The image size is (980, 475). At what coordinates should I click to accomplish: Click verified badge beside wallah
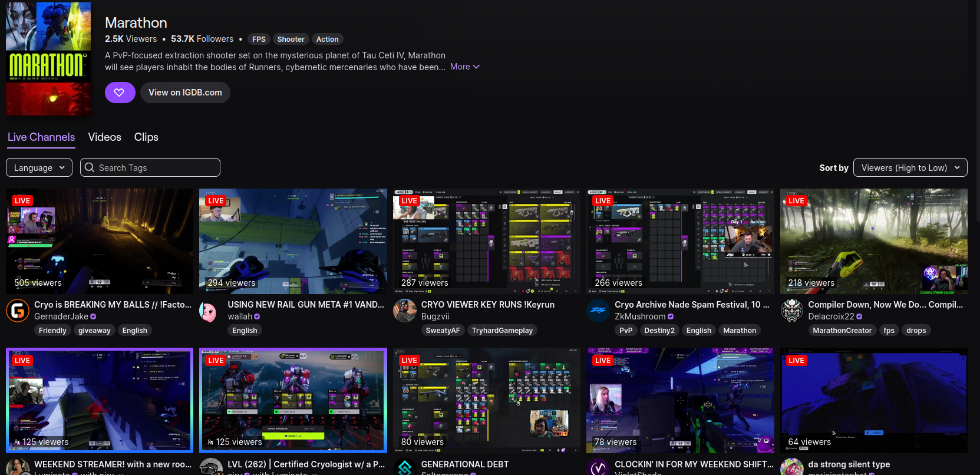point(257,316)
